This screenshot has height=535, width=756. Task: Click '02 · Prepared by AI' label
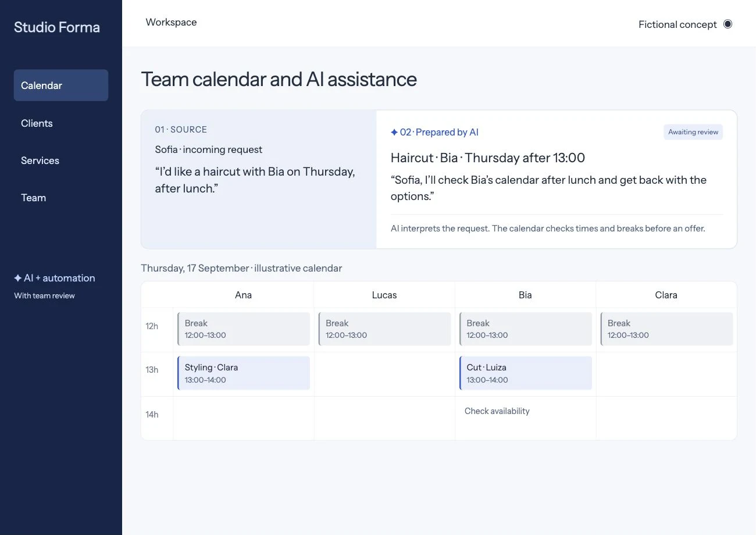pos(439,133)
